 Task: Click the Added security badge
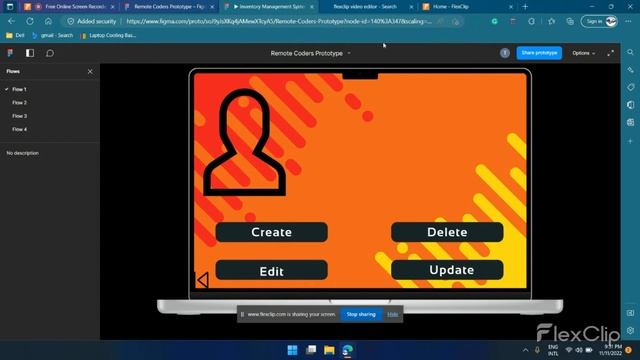coord(92,21)
